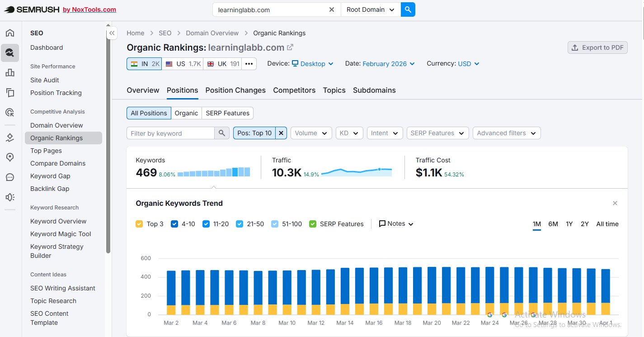Collapse the sidebar with double-chevron icon
This screenshot has height=337, width=644.
click(112, 33)
